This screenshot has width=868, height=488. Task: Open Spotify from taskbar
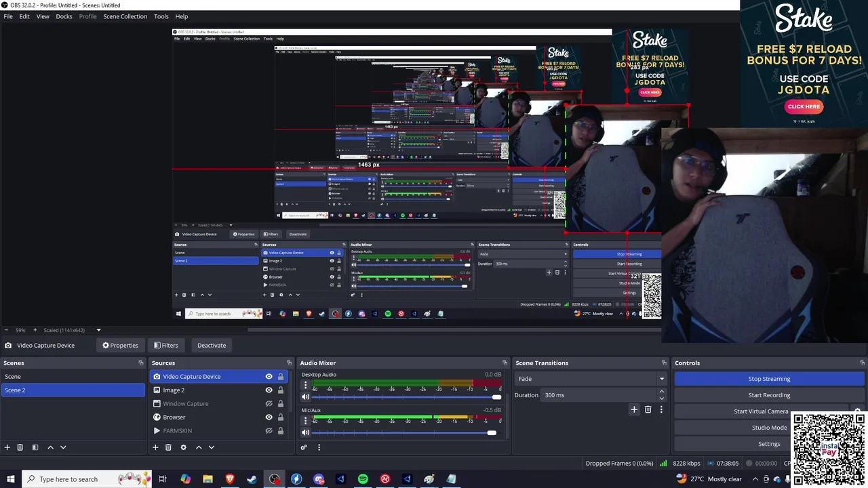click(x=363, y=479)
